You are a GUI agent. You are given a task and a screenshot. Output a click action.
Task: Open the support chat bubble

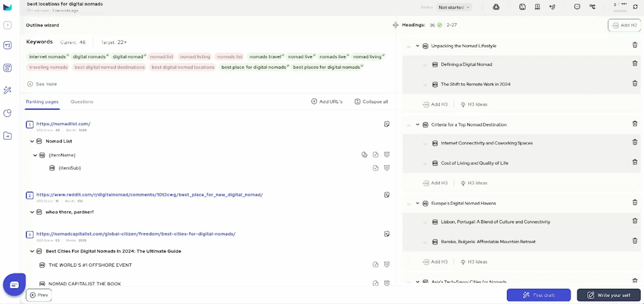point(14,284)
